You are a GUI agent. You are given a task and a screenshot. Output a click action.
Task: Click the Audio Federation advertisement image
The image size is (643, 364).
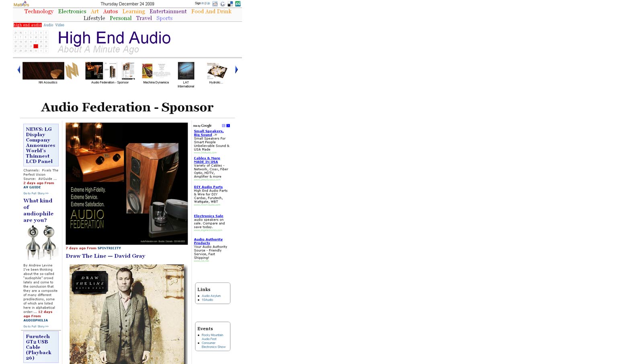127,184
